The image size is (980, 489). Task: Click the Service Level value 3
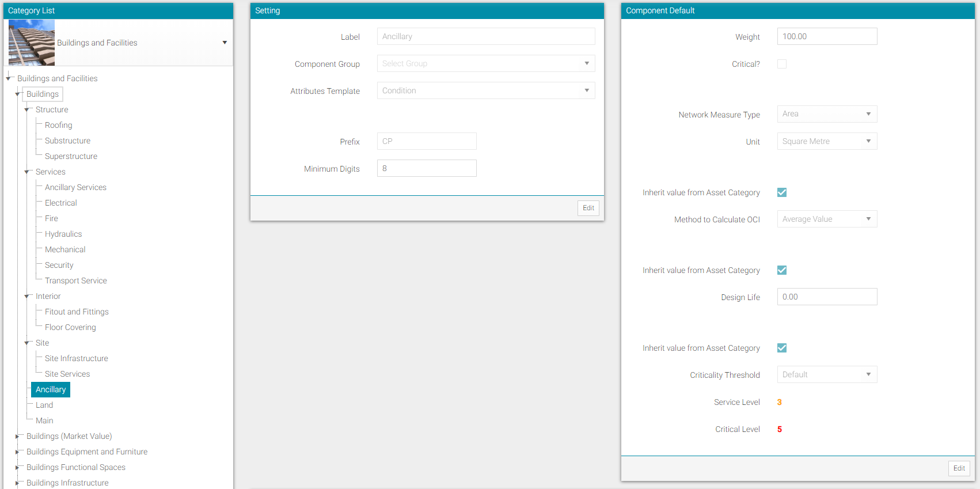pyautogui.click(x=780, y=402)
